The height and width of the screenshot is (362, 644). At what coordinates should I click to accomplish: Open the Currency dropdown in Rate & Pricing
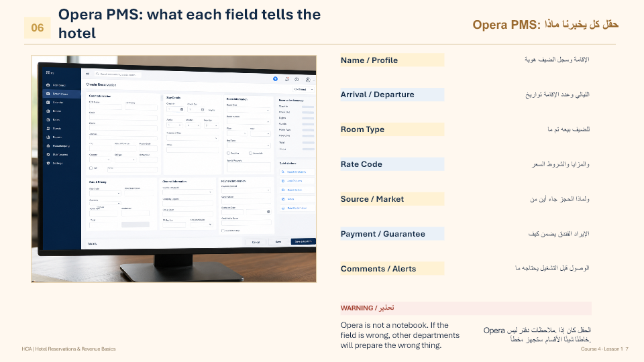(x=105, y=203)
